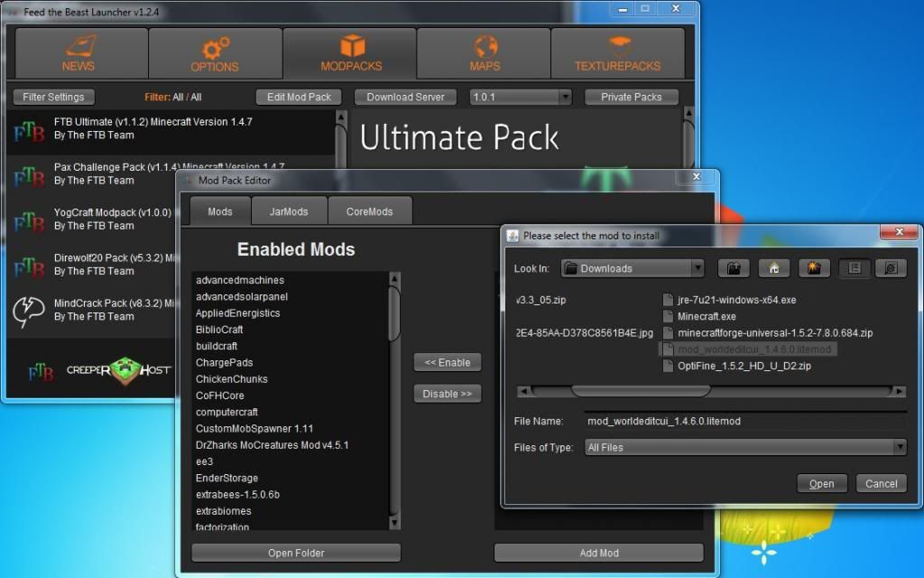The height and width of the screenshot is (578, 924).
Task: Open the News tab in FTB Launcher
Action: tap(81, 53)
